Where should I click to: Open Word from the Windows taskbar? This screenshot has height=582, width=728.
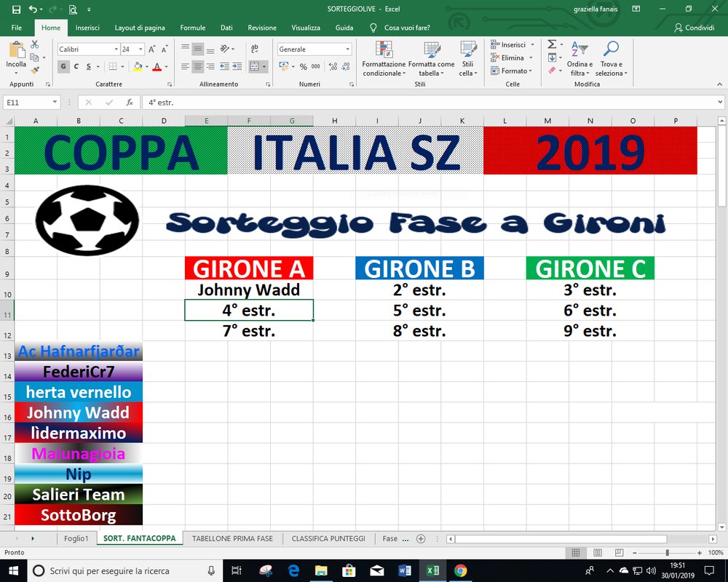pos(404,571)
